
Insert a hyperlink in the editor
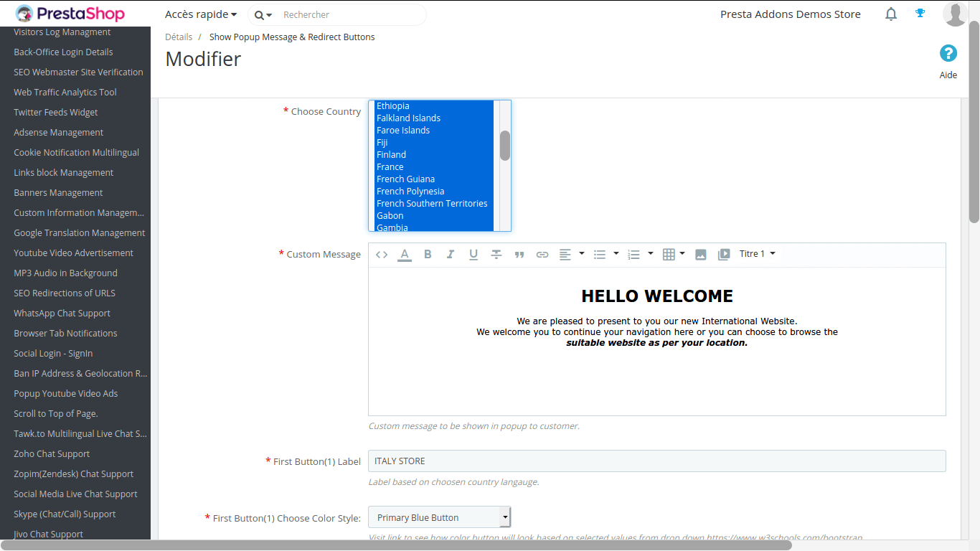pos(542,255)
